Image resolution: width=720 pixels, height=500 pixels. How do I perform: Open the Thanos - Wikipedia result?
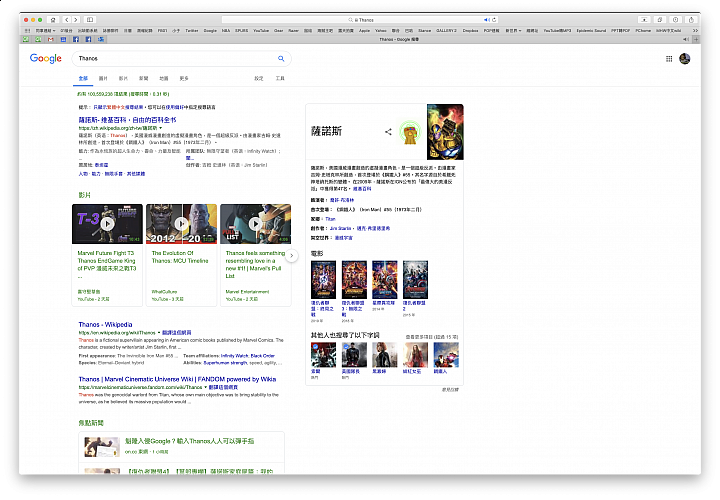tap(105, 325)
